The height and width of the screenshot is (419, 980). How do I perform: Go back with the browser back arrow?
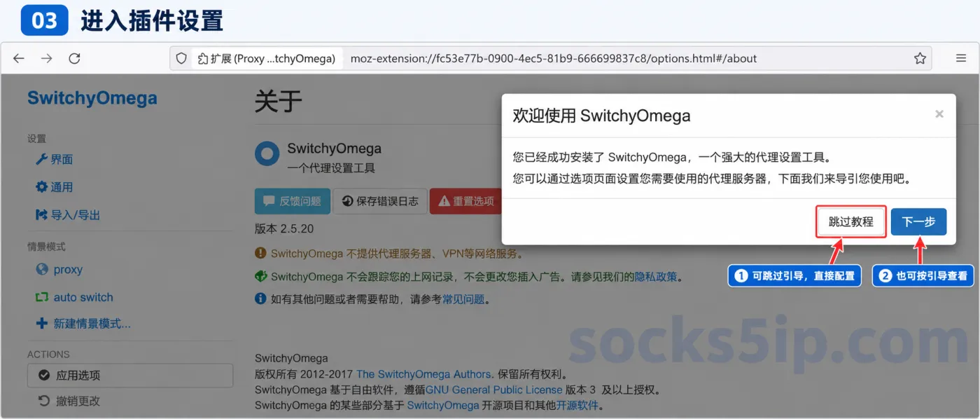[19, 59]
